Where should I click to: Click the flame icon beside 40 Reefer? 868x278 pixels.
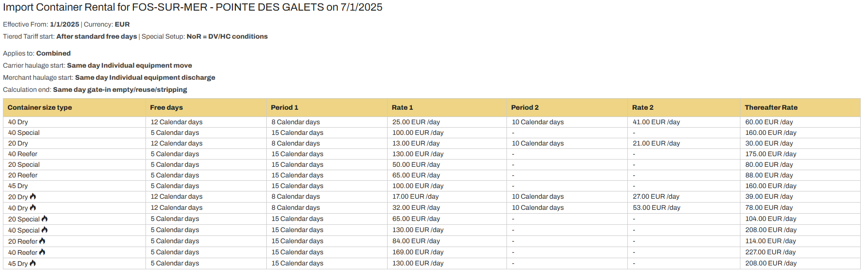point(42,252)
